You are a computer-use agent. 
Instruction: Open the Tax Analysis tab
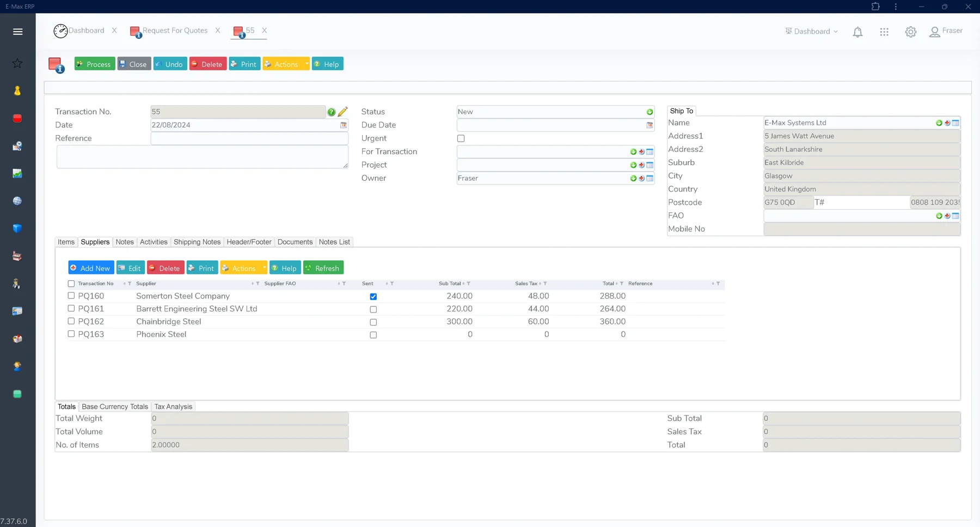tap(173, 407)
